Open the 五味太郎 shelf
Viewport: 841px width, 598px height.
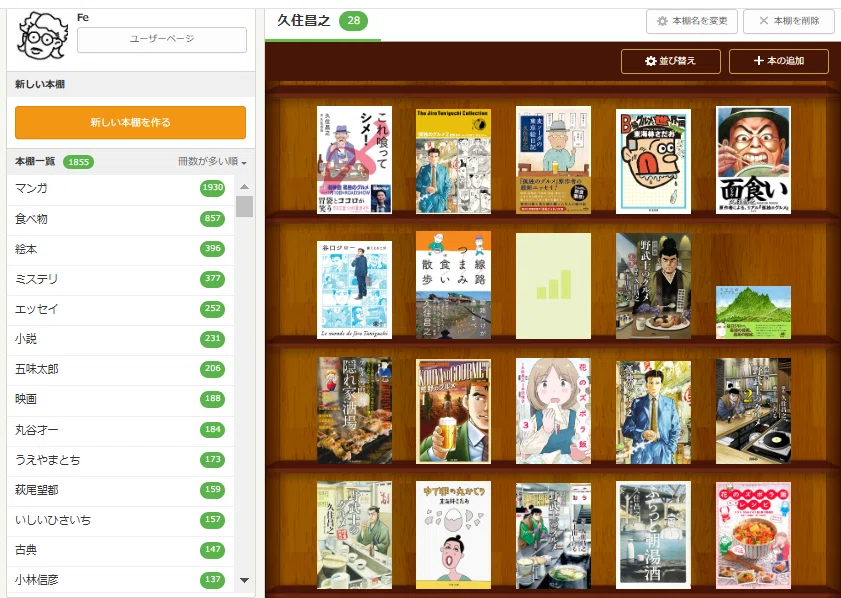click(x=121, y=368)
